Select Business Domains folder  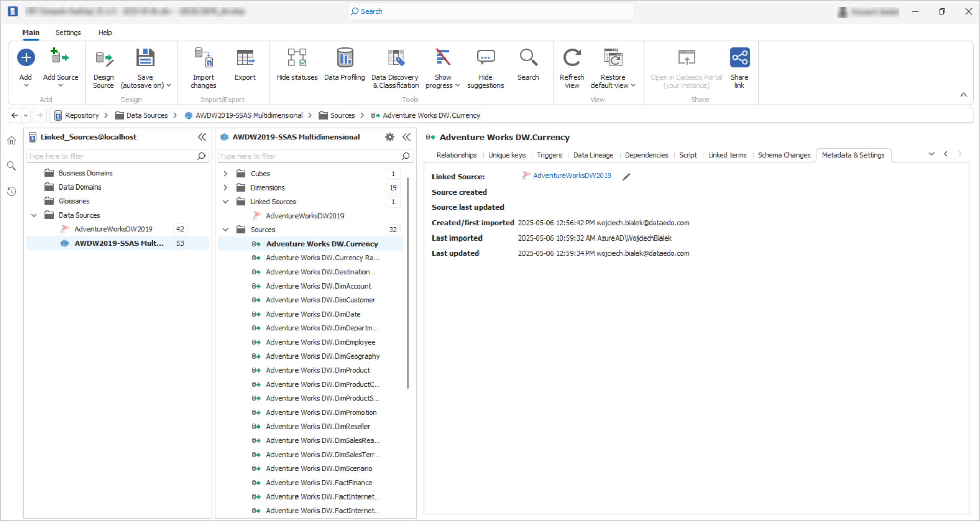coord(85,173)
